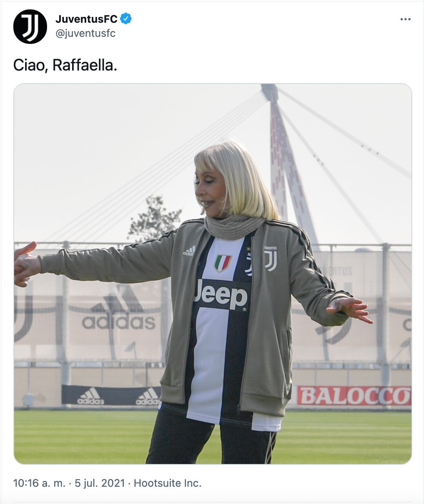Open the JuventusFC display name profile
424x504 pixels.
[87, 19]
